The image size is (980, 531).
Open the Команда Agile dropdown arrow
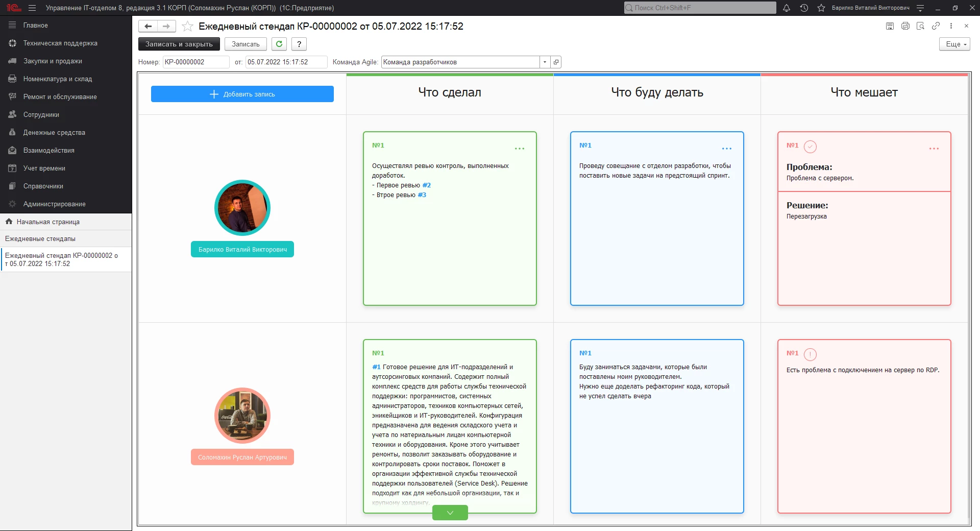click(x=545, y=62)
